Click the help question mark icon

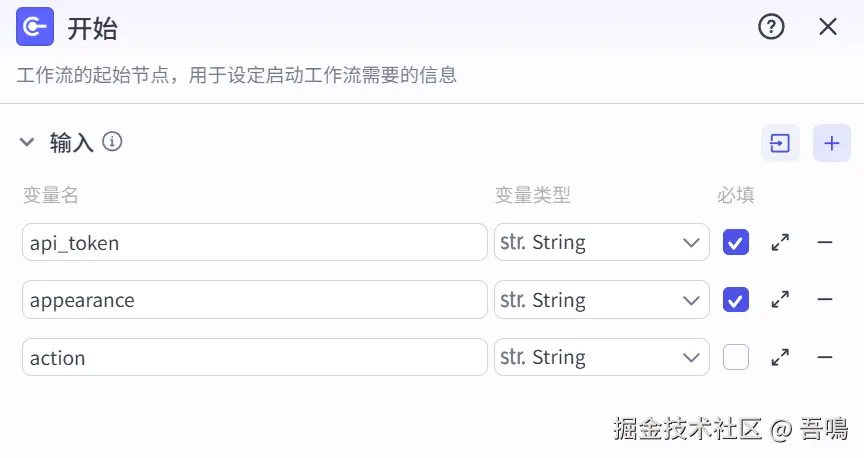771,27
